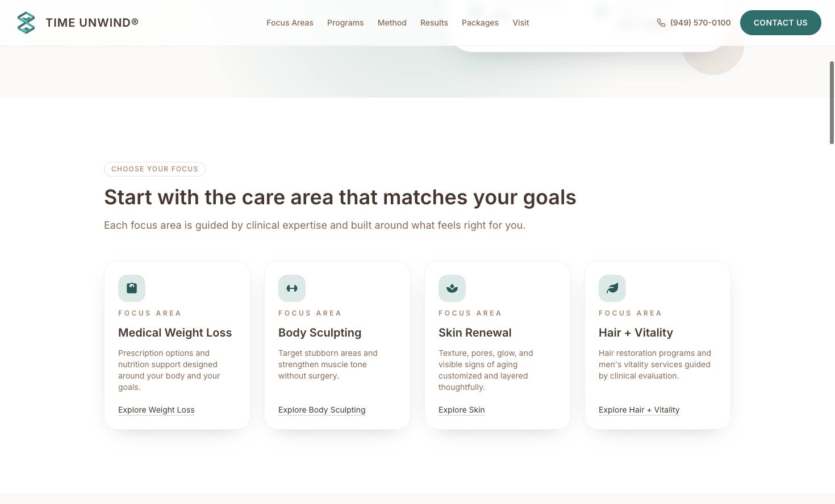Select Visit in the navigation bar
The image size is (835, 504).
point(521,23)
